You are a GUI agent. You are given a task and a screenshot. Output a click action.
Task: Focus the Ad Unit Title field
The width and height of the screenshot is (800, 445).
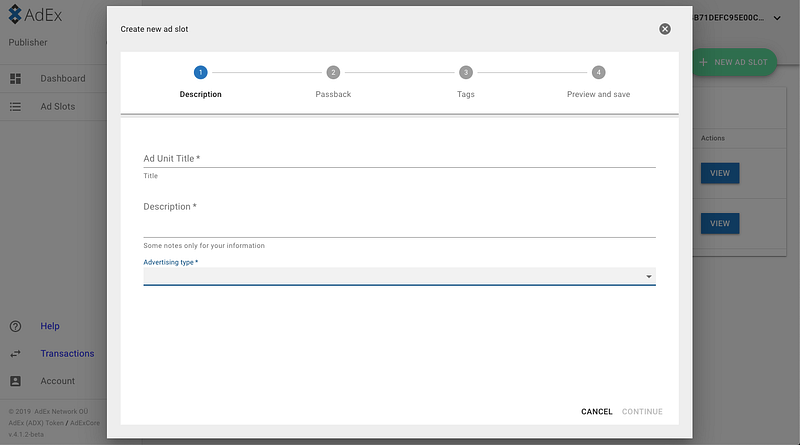tap(399, 158)
